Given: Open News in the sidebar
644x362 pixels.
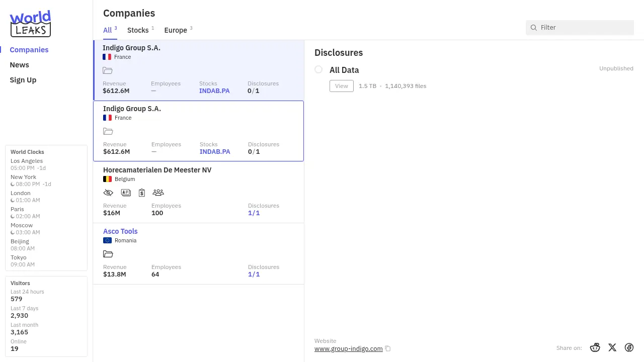Looking at the screenshot, I should pos(19,65).
